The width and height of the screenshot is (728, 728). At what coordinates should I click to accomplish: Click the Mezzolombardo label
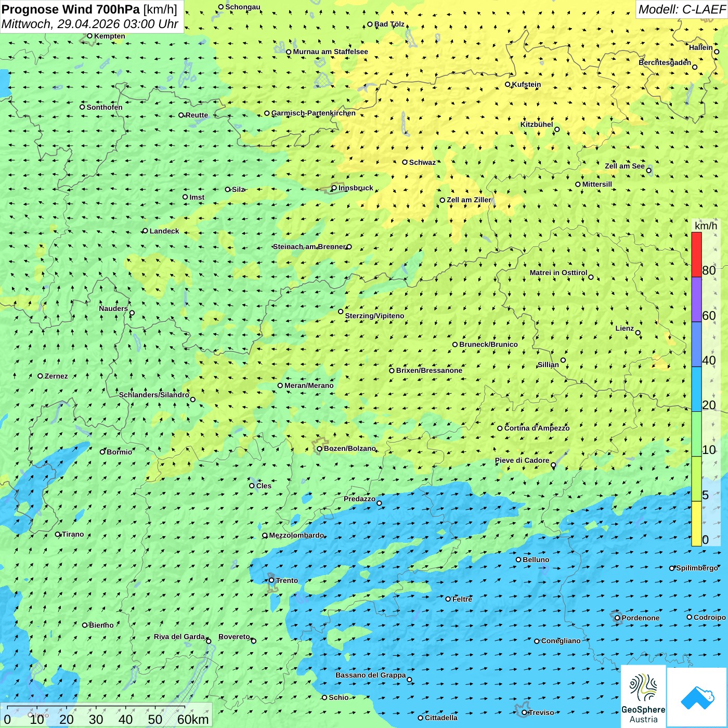pyautogui.click(x=296, y=535)
